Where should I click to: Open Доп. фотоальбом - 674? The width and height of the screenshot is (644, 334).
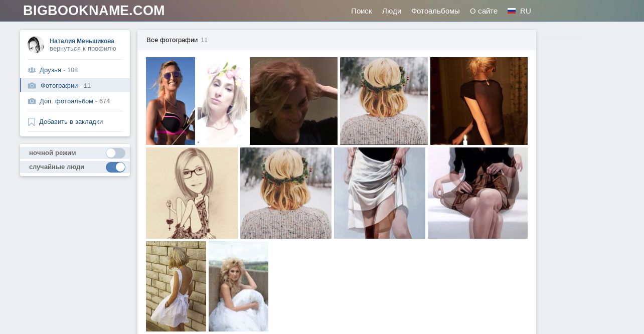coord(75,101)
